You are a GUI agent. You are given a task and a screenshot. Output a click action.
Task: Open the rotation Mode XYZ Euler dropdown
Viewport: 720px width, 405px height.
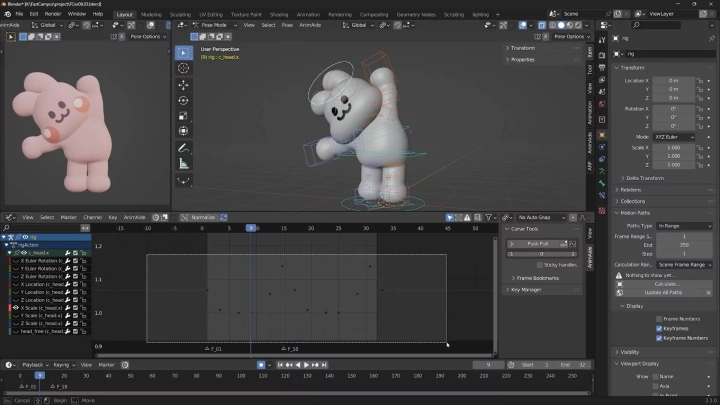pos(674,137)
